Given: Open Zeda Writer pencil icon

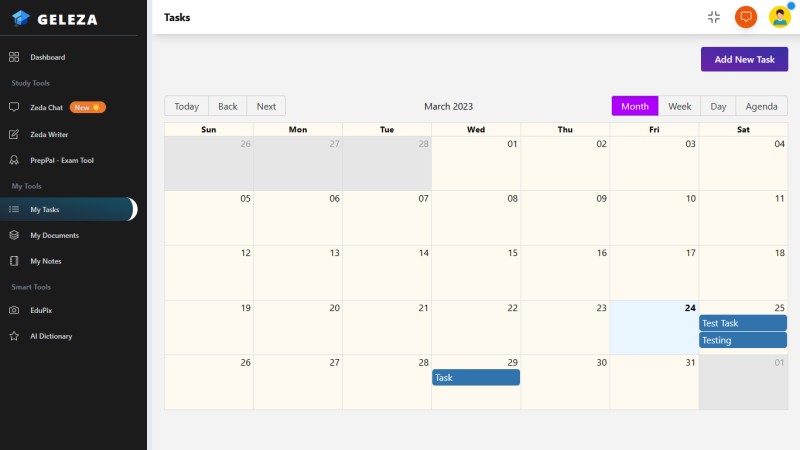Looking at the screenshot, I should tap(14, 134).
